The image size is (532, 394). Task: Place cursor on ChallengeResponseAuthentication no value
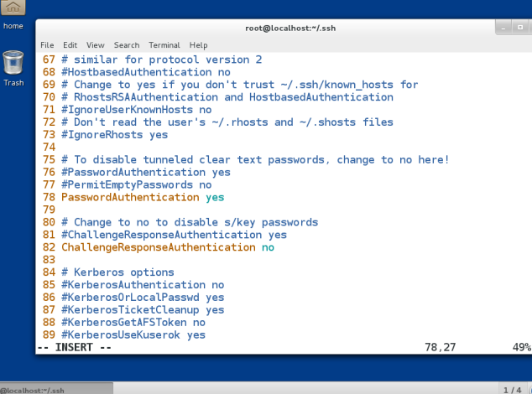coord(268,247)
